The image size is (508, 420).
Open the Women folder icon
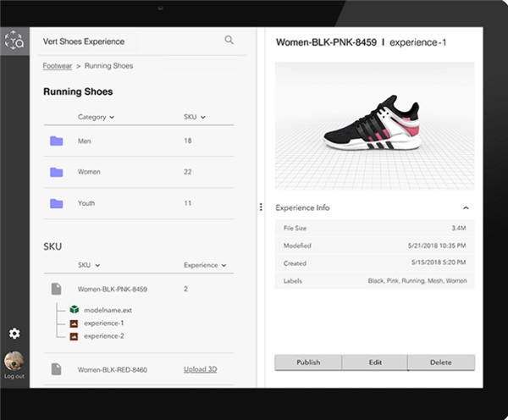point(56,172)
